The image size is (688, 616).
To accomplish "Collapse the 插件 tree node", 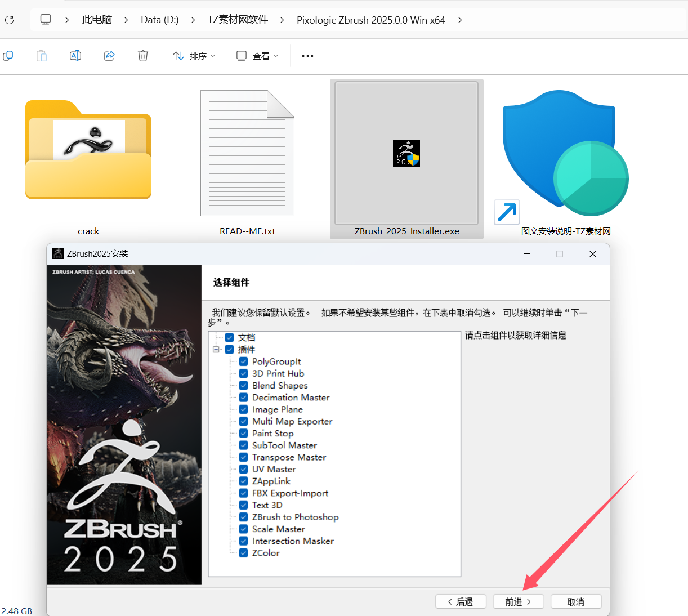I will coord(216,350).
